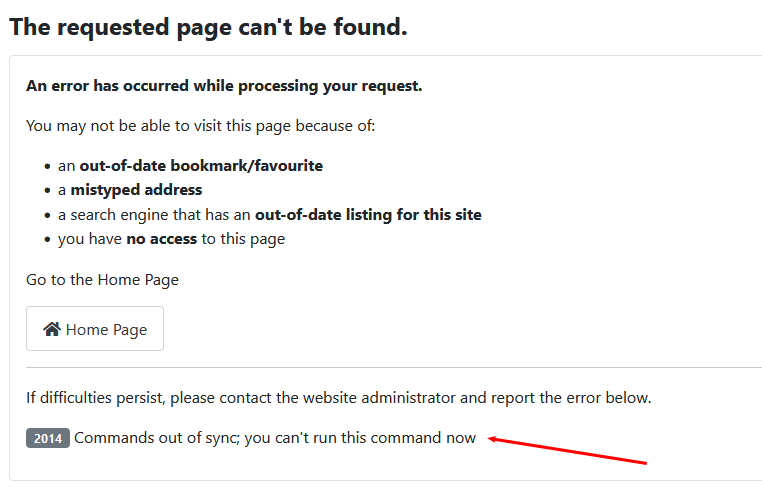This screenshot has height=496, width=762.
Task: Click the 'mistyped address' bold text
Action: (x=136, y=190)
